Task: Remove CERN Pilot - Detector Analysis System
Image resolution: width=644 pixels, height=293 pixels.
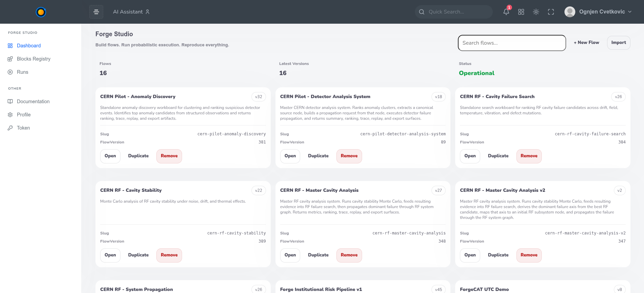Action: 349,156
